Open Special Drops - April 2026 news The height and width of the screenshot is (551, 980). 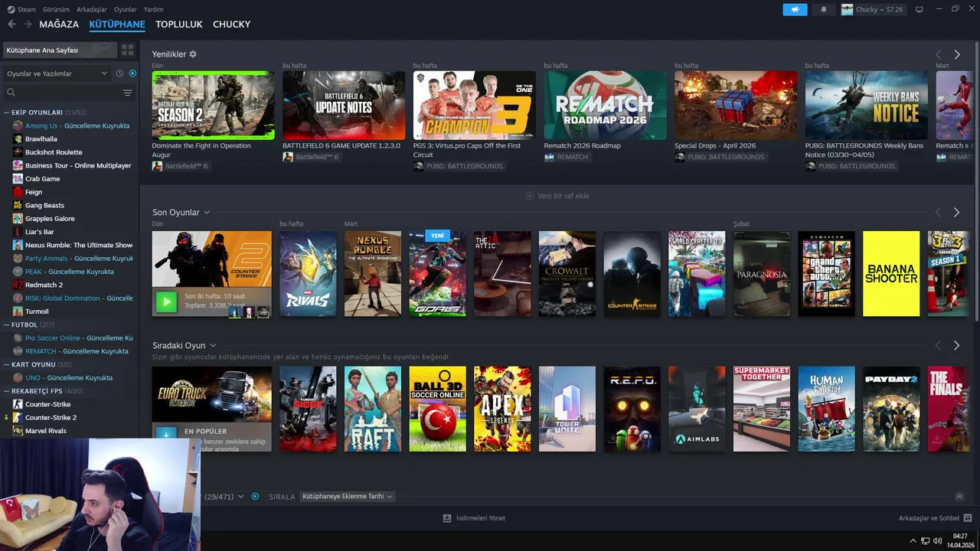pyautogui.click(x=715, y=145)
